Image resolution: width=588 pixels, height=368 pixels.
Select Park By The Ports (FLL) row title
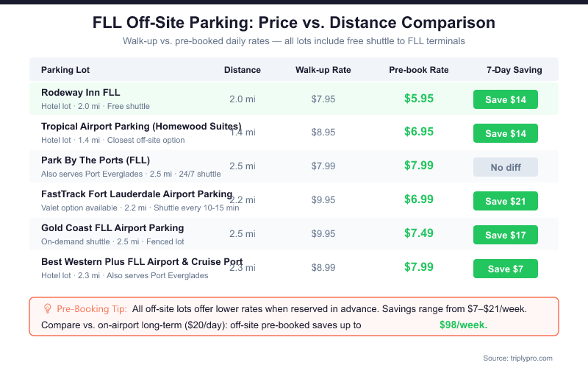tap(97, 160)
